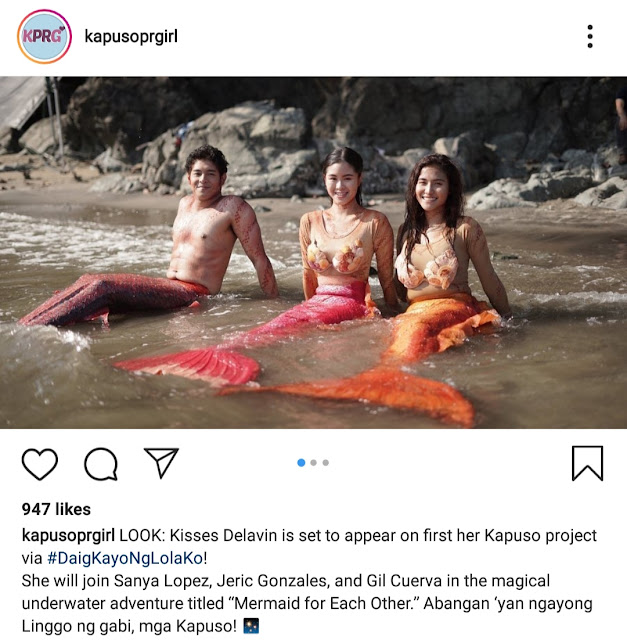Open comments with the speech bubble icon
Image resolution: width=627 pixels, height=640 pixels.
point(101,464)
